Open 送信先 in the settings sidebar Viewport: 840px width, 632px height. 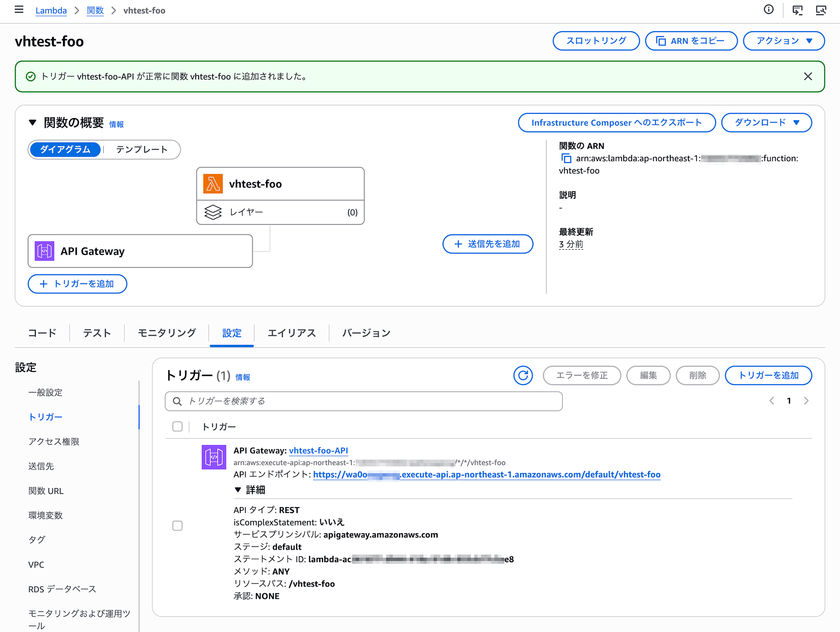tap(41, 466)
